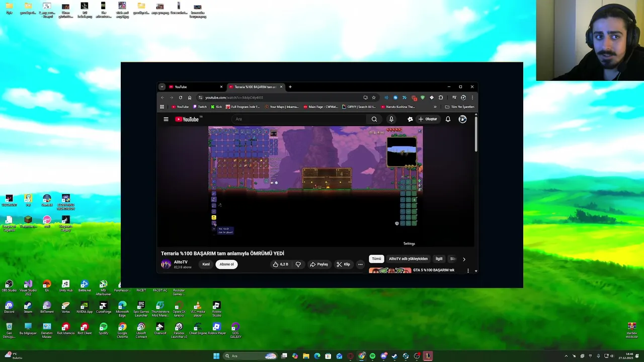Open YouTube bookmark in bookmarks bar

(x=180, y=107)
